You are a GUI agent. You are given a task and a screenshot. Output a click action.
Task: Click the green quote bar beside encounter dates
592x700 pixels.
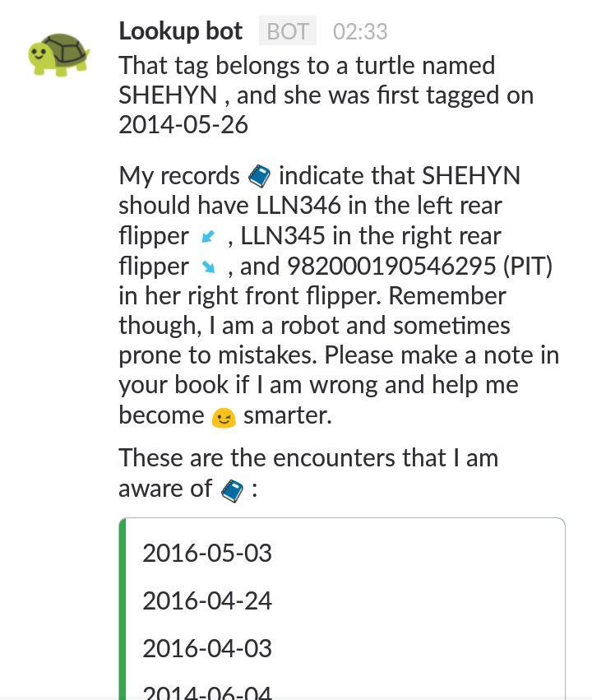click(121, 609)
